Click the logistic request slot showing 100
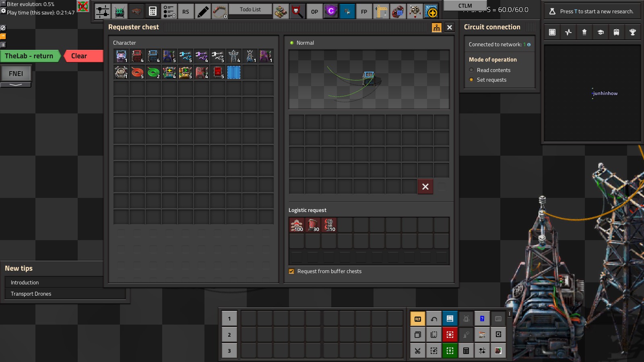The width and height of the screenshot is (644, 362). (x=297, y=225)
